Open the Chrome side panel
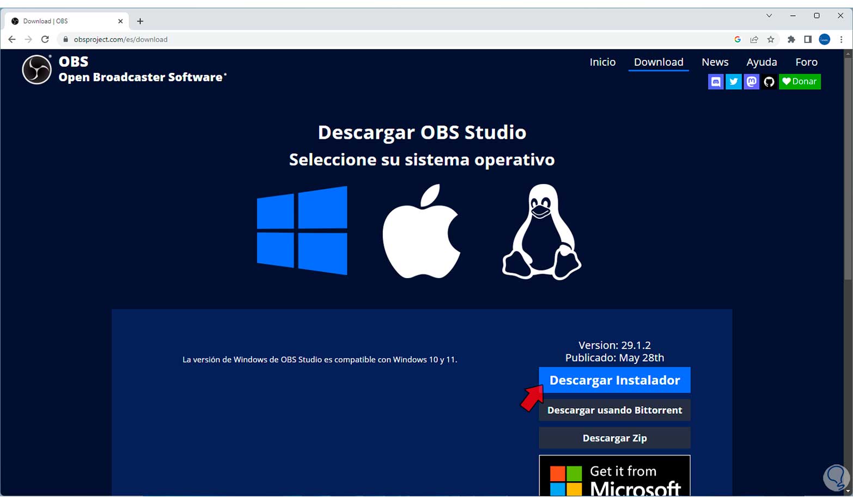Screen dimensions: 853x504 pyautogui.click(x=808, y=39)
